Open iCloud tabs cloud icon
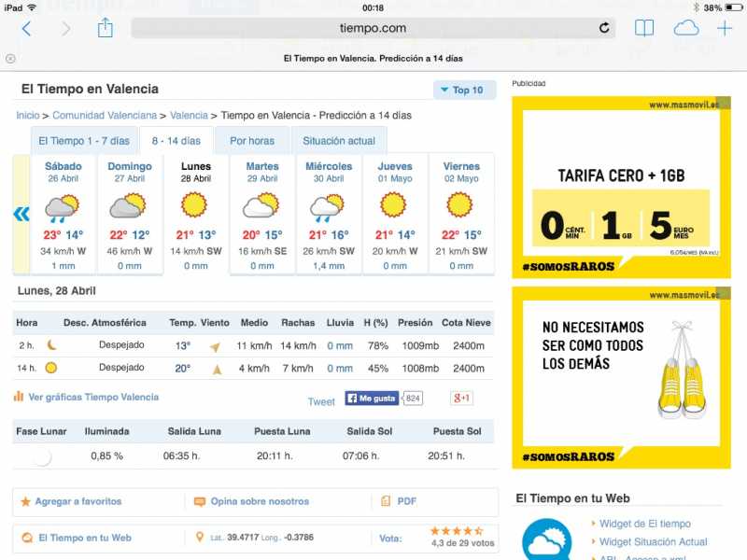Image resolution: width=747 pixels, height=560 pixels. [x=686, y=28]
